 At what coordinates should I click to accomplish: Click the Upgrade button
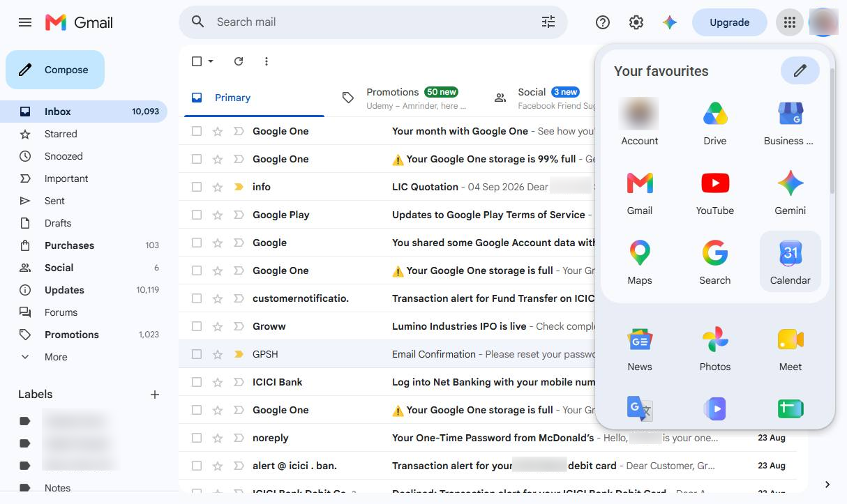[729, 22]
